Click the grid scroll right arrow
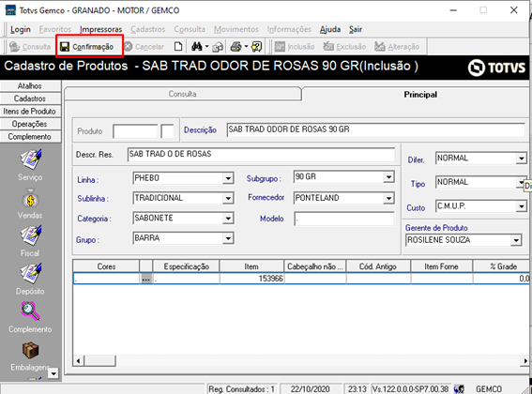 point(525,361)
